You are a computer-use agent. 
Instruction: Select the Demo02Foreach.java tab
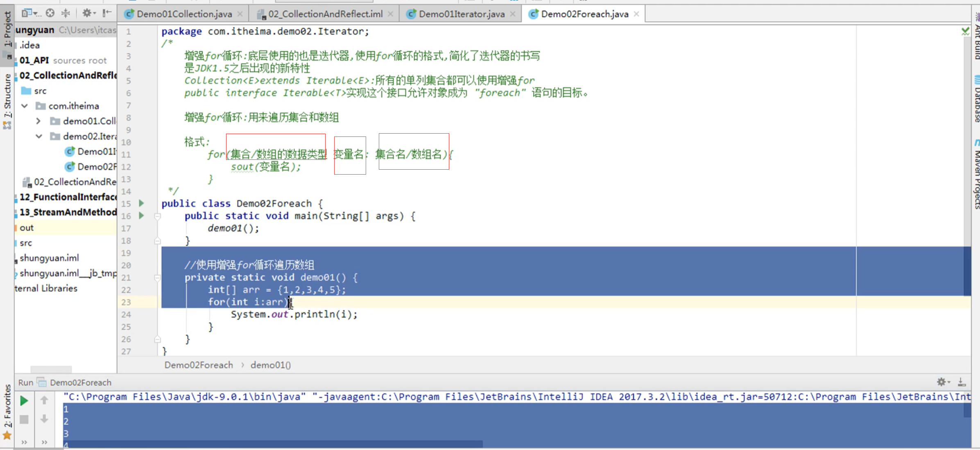click(584, 14)
